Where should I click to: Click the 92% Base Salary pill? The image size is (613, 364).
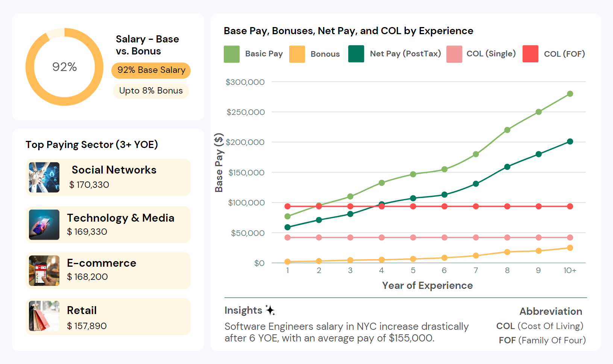click(x=151, y=70)
